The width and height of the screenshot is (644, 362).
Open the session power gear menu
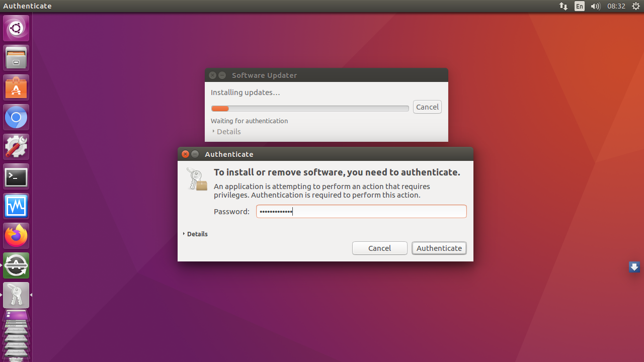tap(635, 6)
